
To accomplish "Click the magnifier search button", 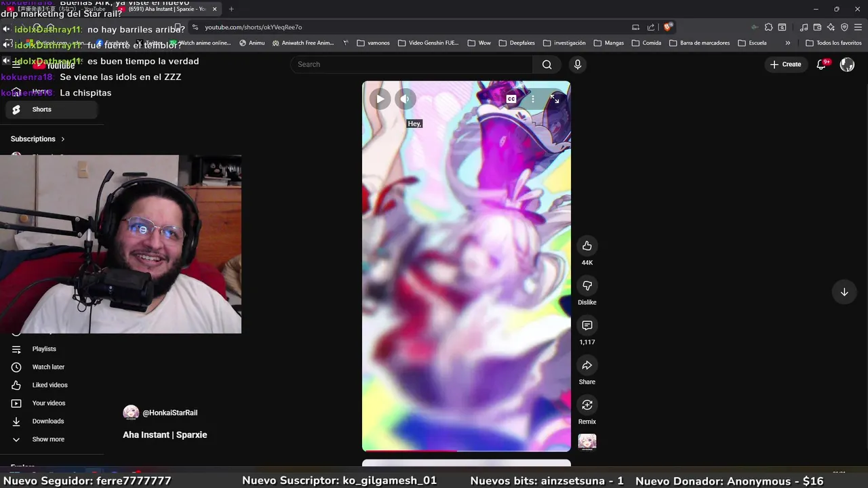I will [x=547, y=64].
